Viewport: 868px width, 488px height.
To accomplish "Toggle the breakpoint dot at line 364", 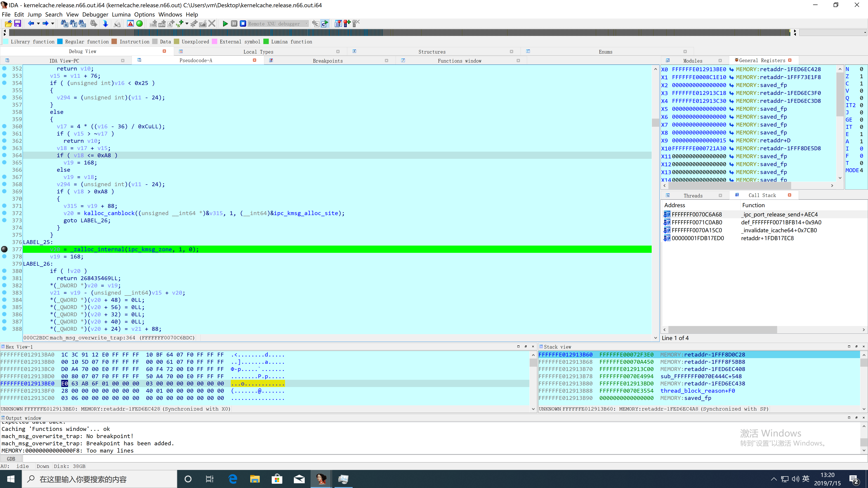I will click(4, 155).
